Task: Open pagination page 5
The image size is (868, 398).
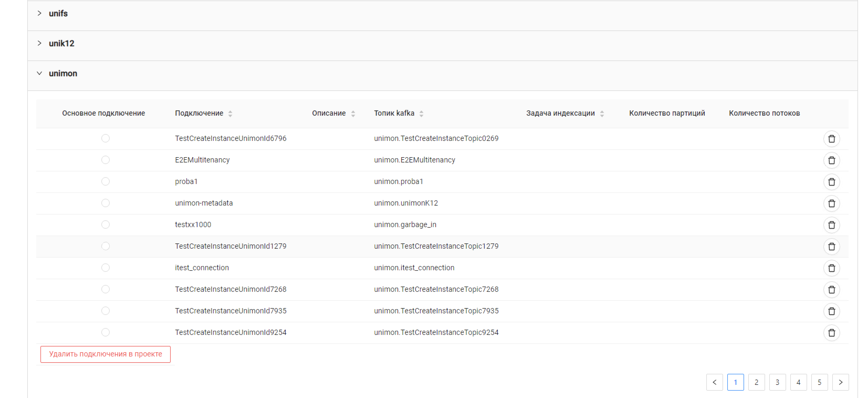Action: coord(819,382)
